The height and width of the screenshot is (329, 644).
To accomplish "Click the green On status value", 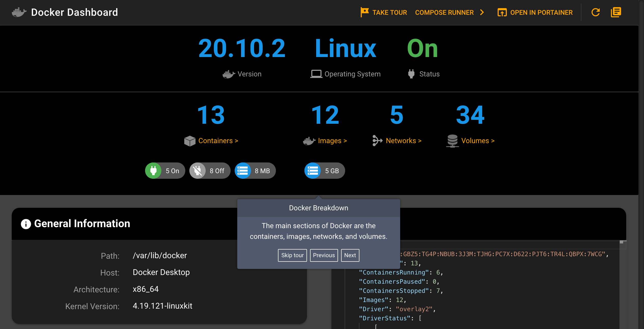I will [x=423, y=48].
